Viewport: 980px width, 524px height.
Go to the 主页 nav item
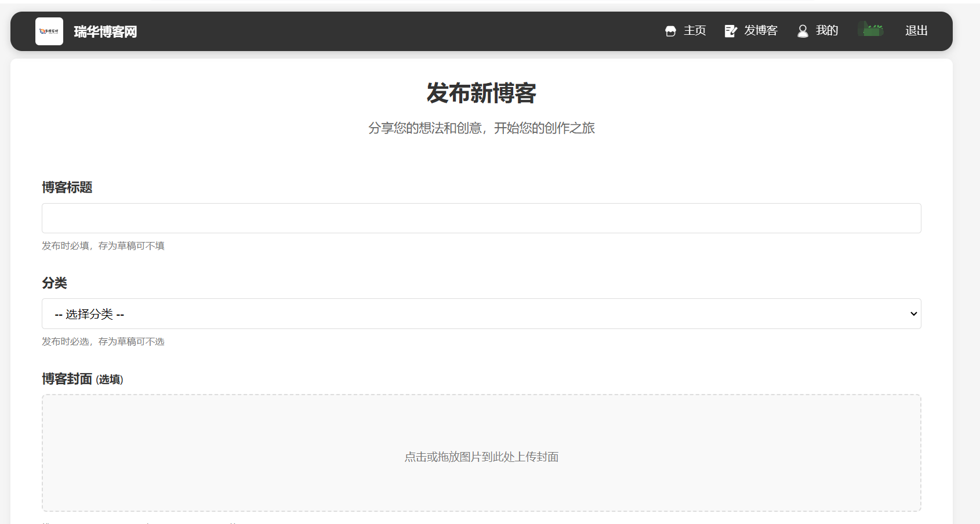pyautogui.click(x=694, y=31)
